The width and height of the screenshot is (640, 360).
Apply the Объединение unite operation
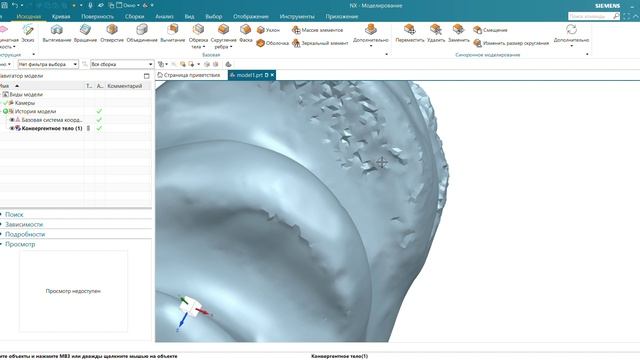142,33
